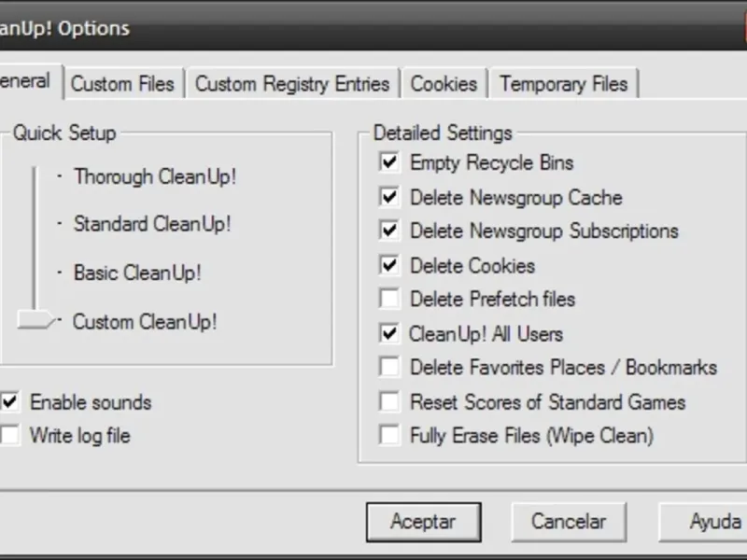Image resolution: width=747 pixels, height=560 pixels.
Task: Set the slider to Thorough CleanUp! level
Action: (35, 176)
